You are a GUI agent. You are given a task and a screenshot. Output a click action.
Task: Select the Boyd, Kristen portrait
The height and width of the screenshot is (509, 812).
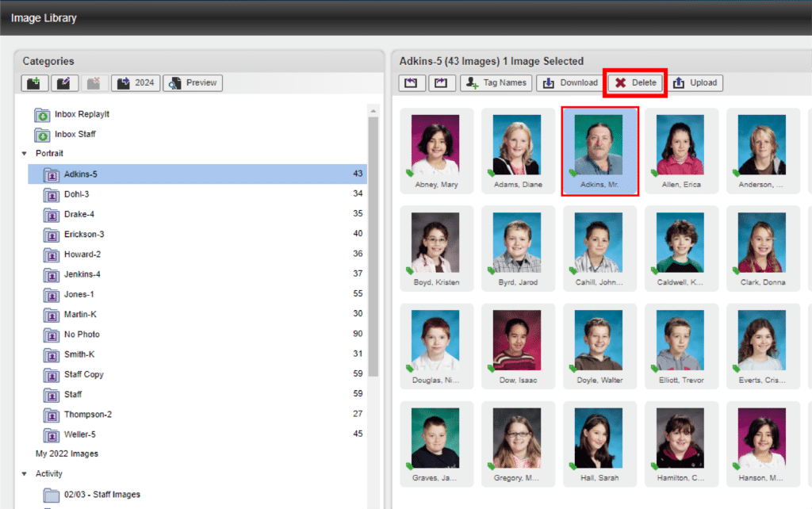[x=436, y=248]
